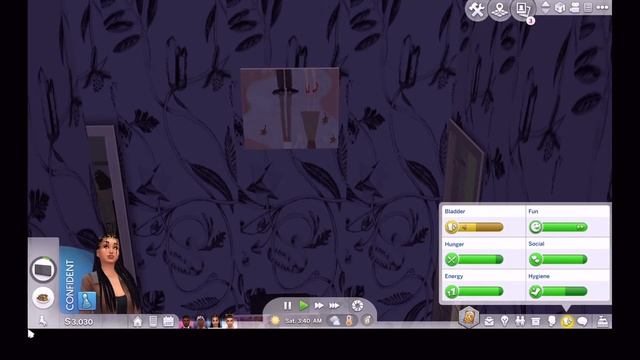The image size is (640, 360).
Task: Click the thermometer temperature icon
Action: [x=349, y=321]
